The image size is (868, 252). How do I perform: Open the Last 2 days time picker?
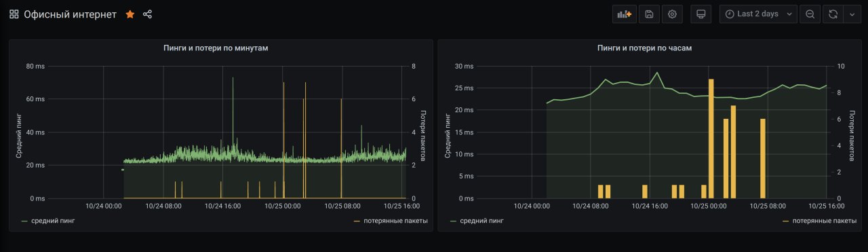click(758, 14)
